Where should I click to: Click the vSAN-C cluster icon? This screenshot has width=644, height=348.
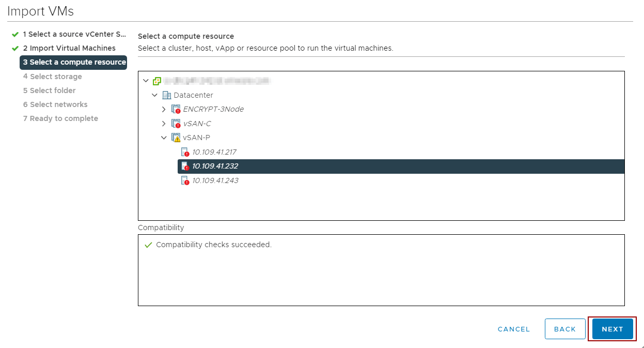(x=176, y=124)
